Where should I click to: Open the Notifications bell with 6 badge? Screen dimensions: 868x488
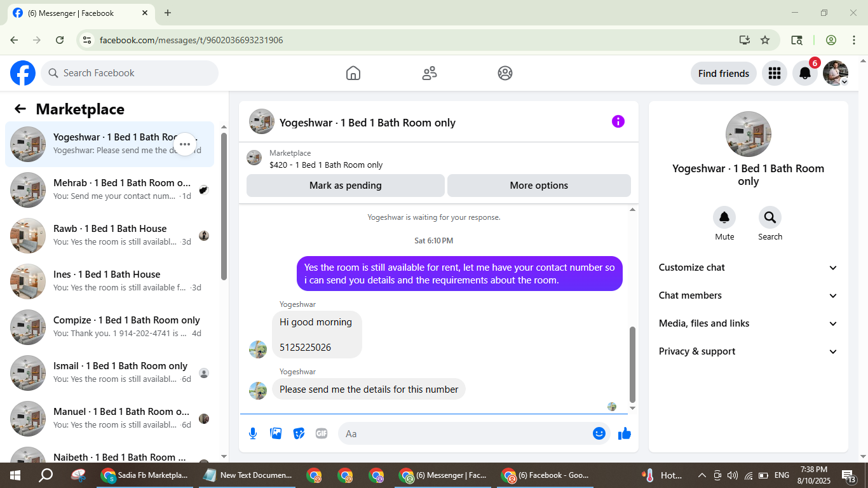pyautogui.click(x=805, y=73)
